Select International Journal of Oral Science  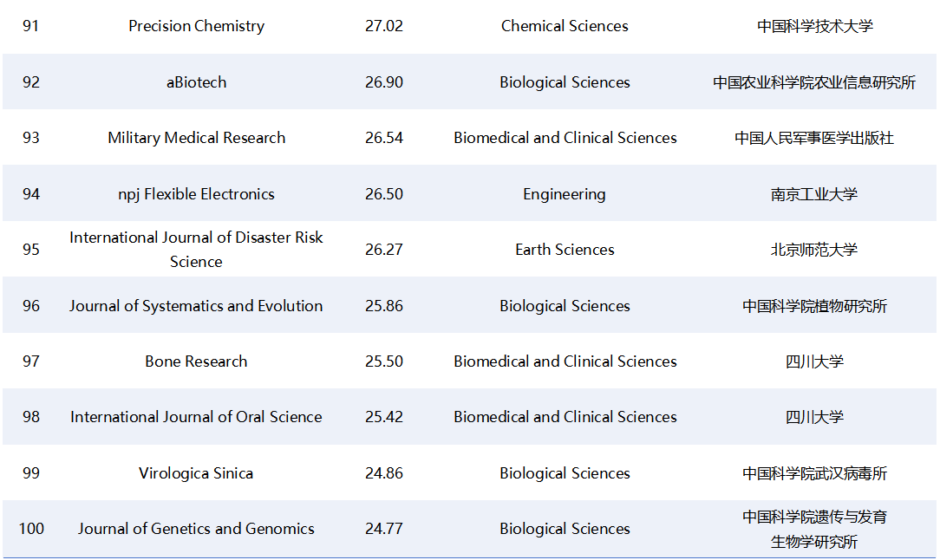pyautogui.click(x=196, y=417)
